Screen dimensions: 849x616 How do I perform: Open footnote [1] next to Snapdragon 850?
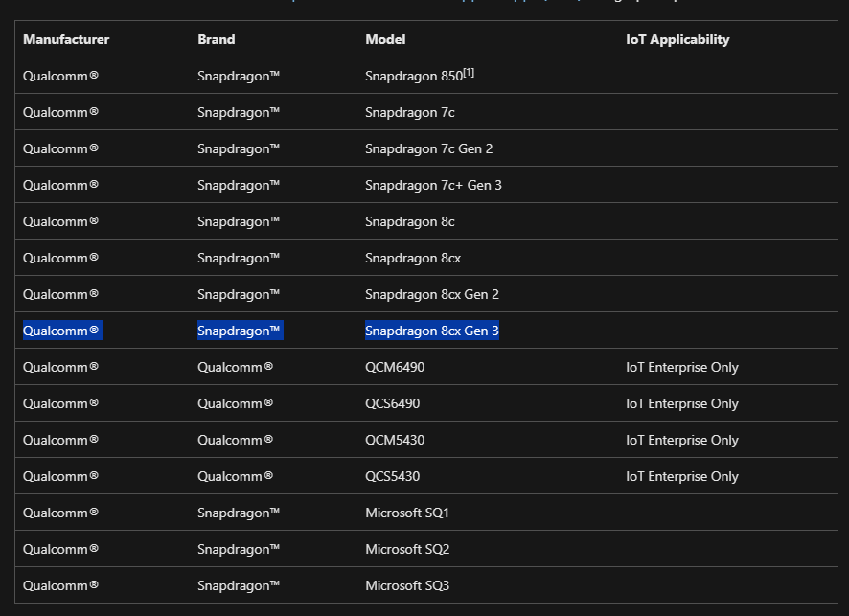point(469,72)
